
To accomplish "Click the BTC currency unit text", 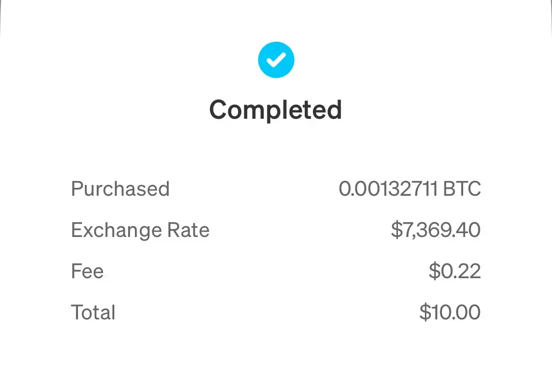I will point(462,188).
